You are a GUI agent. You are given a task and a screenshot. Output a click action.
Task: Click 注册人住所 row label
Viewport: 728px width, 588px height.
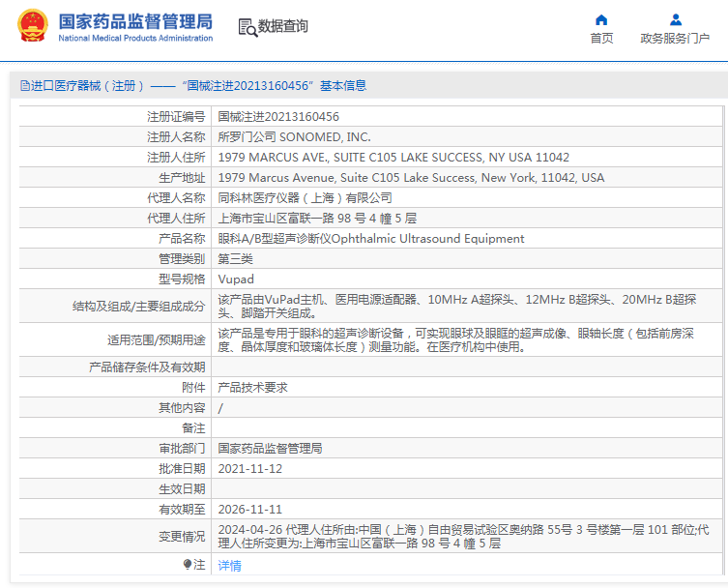176,157
